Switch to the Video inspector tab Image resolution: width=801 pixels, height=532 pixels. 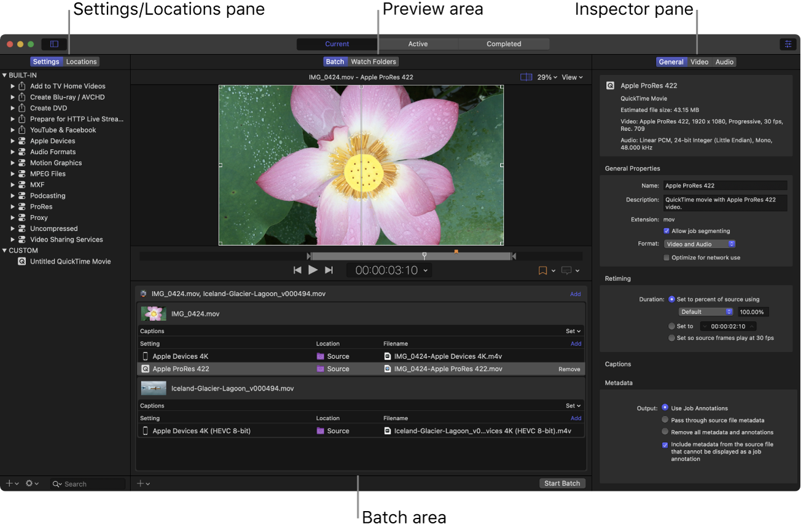(699, 62)
